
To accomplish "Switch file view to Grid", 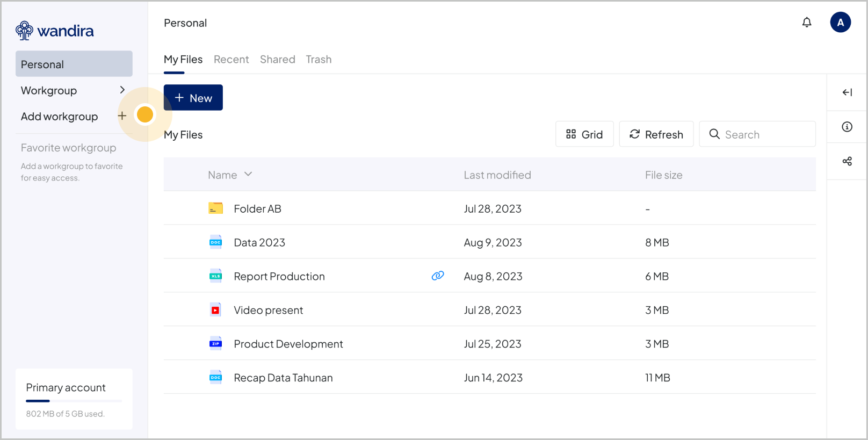I will pos(584,134).
